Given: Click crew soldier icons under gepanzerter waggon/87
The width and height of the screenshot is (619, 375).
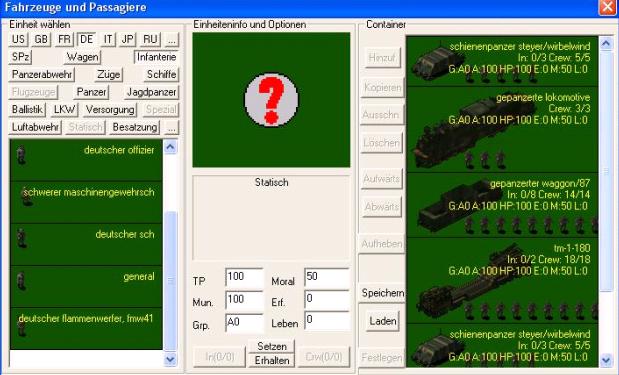Looking at the screenshot, I should [x=531, y=225].
